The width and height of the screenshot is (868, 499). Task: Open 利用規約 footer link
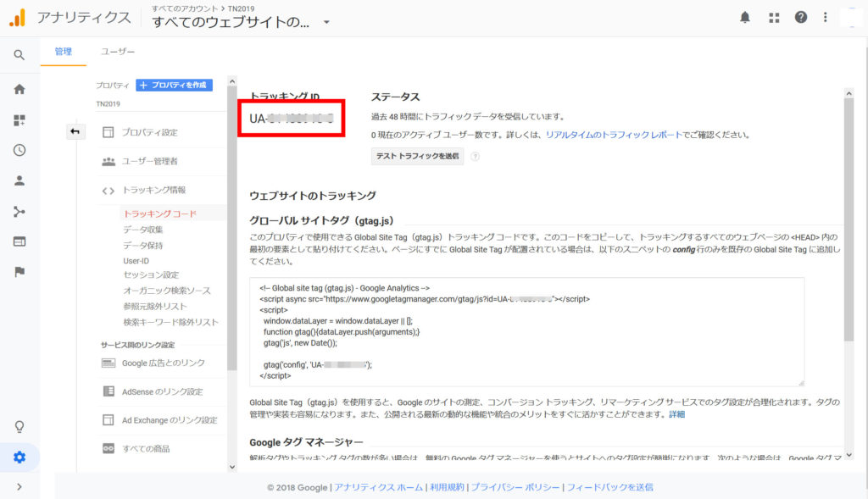[447, 487]
